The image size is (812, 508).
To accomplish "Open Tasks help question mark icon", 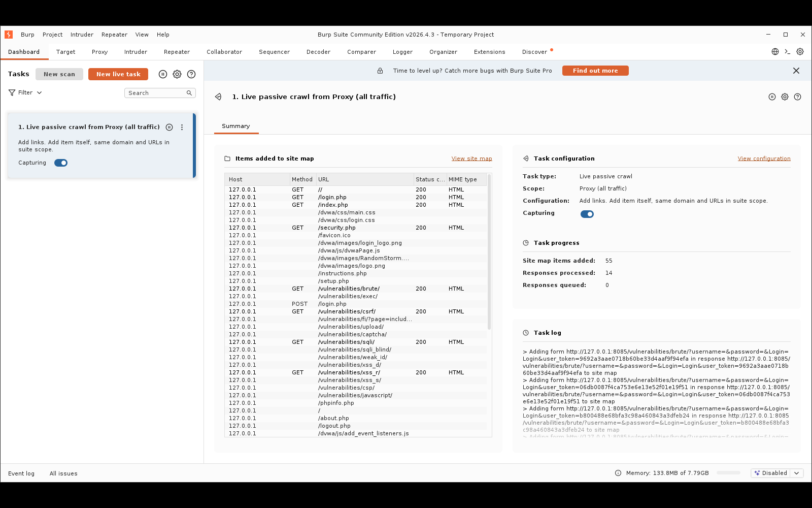I will click(191, 74).
